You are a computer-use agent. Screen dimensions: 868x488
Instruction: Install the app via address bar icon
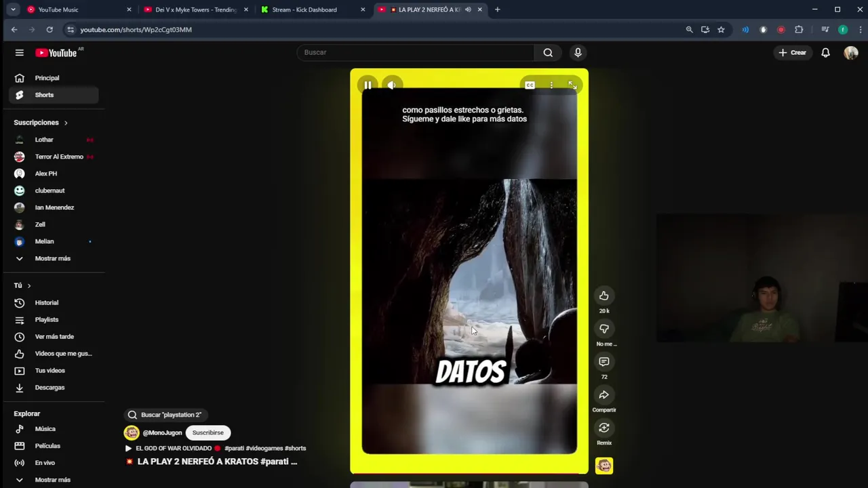705,30
